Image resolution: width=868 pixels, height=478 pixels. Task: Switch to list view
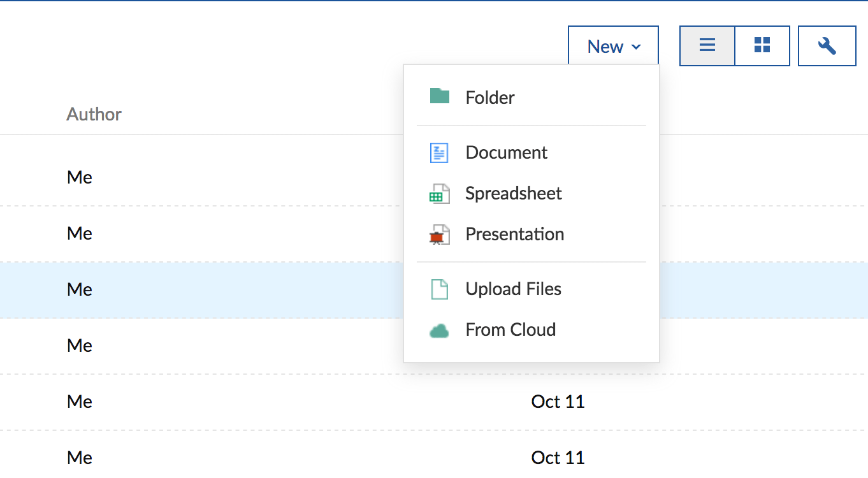click(707, 46)
